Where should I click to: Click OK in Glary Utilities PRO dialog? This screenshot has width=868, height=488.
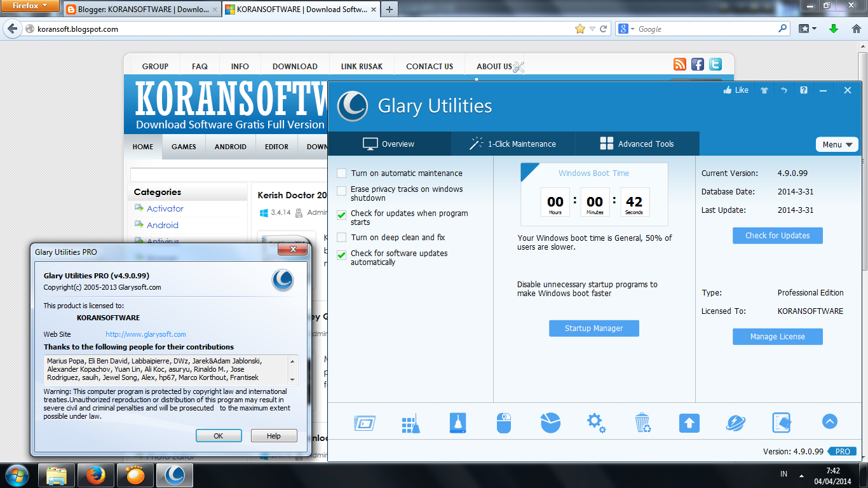click(219, 436)
